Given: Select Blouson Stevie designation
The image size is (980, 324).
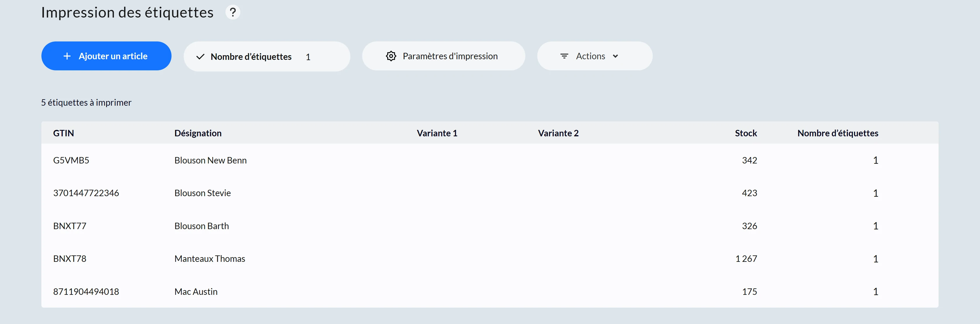Looking at the screenshot, I should coord(202,193).
